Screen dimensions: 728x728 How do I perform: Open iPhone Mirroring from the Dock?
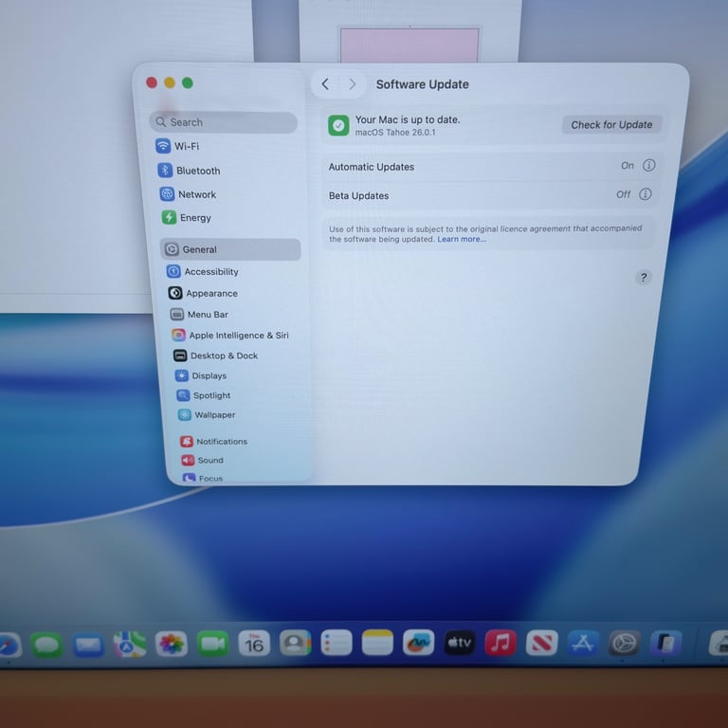click(x=665, y=644)
